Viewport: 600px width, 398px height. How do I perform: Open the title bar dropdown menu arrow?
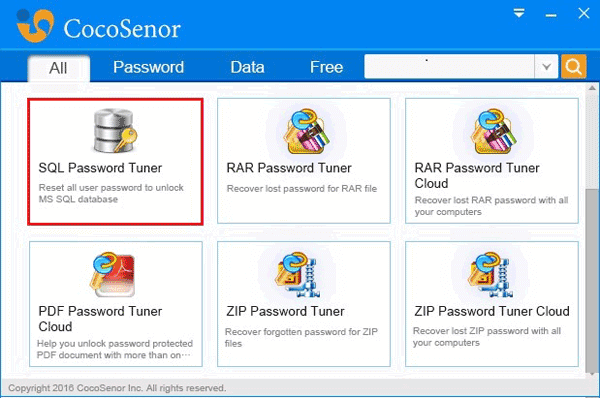coord(519,13)
